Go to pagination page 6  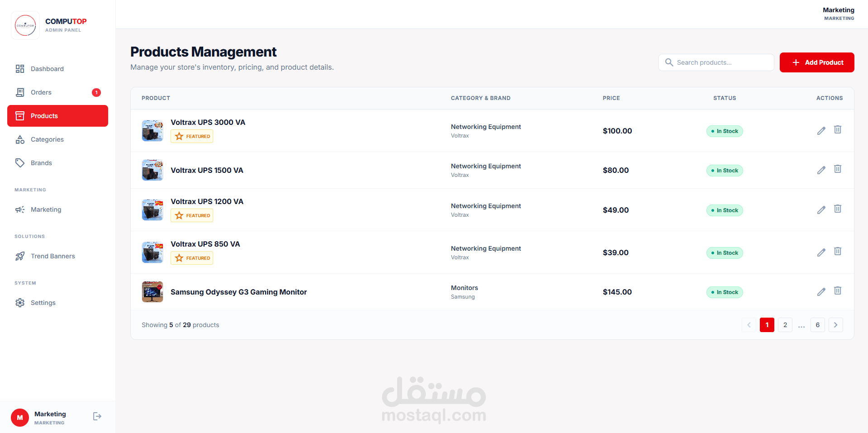[x=818, y=325]
